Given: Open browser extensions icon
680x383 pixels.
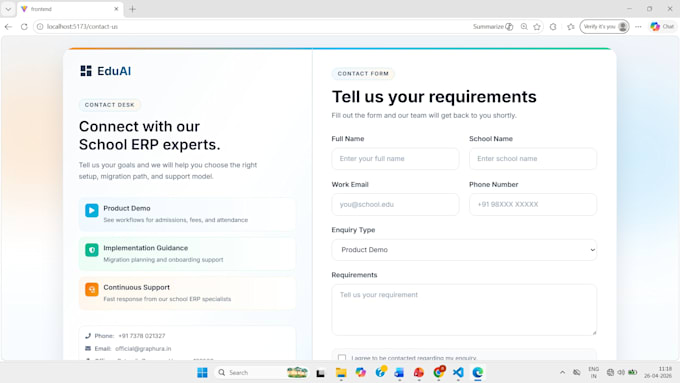Looking at the screenshot, I should (x=553, y=26).
